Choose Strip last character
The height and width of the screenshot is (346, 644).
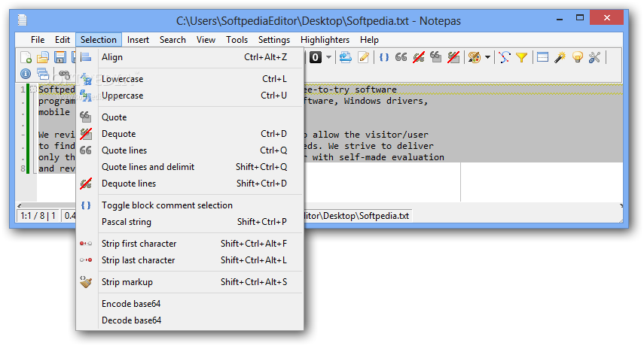click(190, 260)
